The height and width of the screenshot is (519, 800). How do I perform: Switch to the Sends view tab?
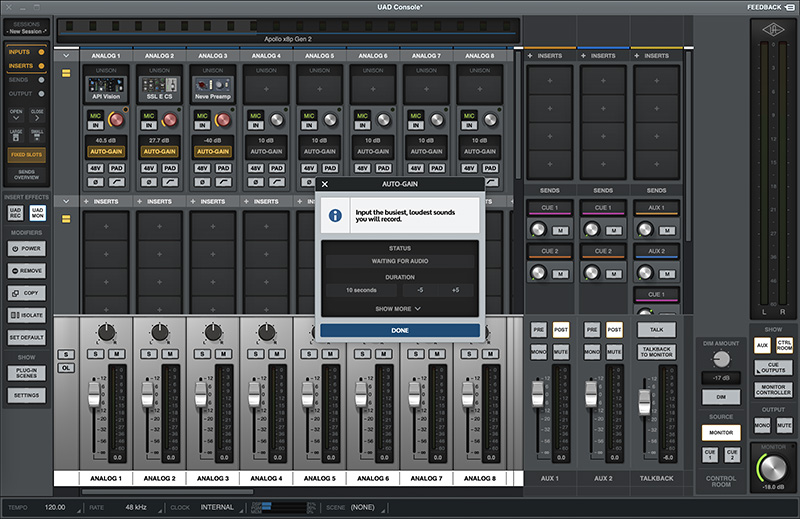pyautogui.click(x=20, y=82)
